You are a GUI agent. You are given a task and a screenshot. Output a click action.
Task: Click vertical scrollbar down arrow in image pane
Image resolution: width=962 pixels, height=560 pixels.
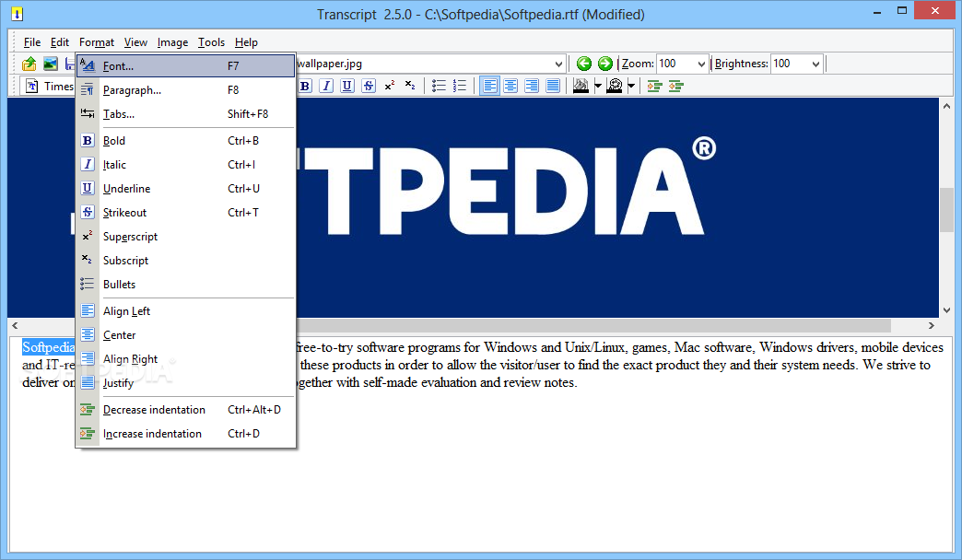click(946, 309)
